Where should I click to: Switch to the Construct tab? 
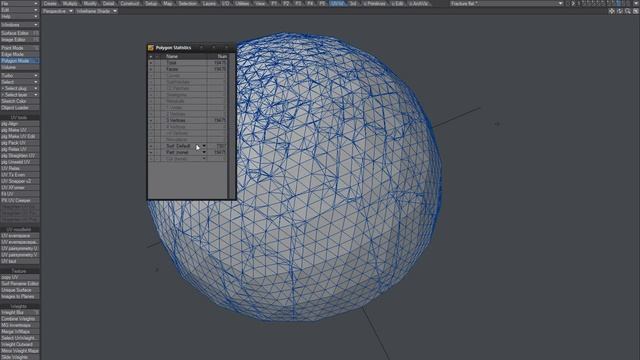coord(130,3)
